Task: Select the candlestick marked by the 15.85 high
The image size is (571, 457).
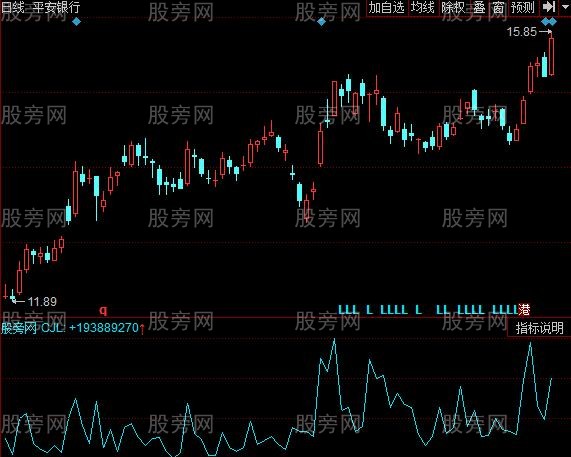Action: [551, 55]
